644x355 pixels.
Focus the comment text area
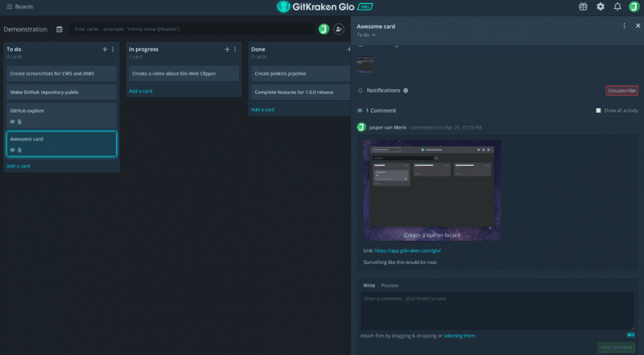tap(497, 311)
